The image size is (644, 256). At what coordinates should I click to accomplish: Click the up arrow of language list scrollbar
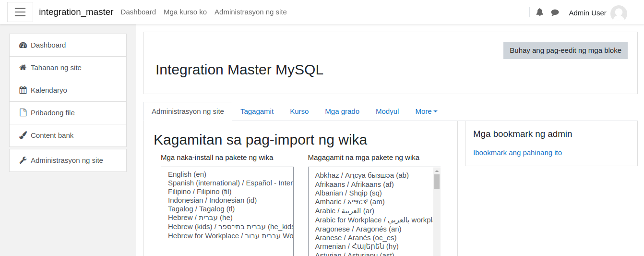pyautogui.click(x=437, y=171)
